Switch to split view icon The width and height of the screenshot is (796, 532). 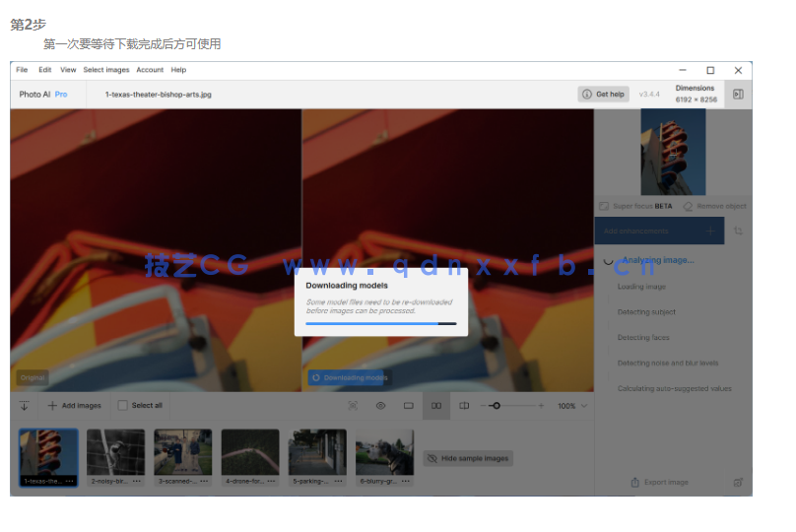click(x=464, y=406)
